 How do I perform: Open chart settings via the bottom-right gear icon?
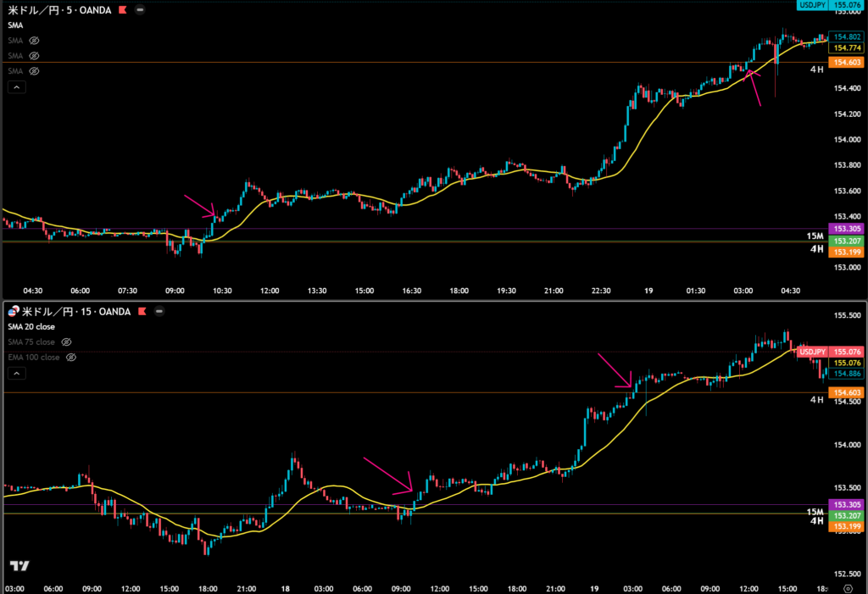click(848, 588)
